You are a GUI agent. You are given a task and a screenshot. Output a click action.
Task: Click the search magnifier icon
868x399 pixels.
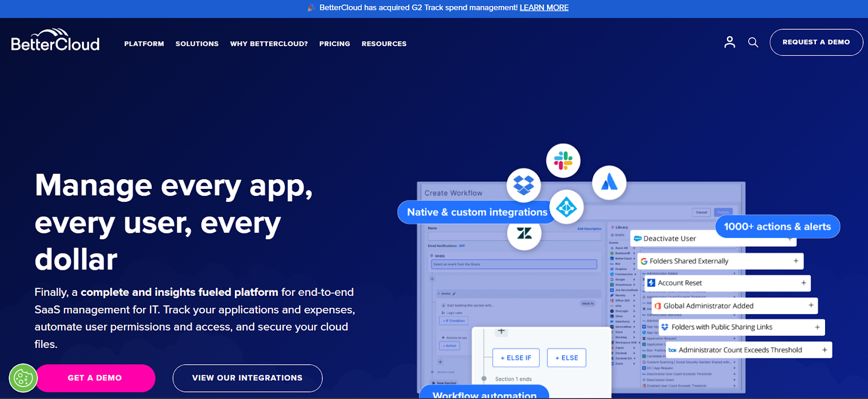753,42
